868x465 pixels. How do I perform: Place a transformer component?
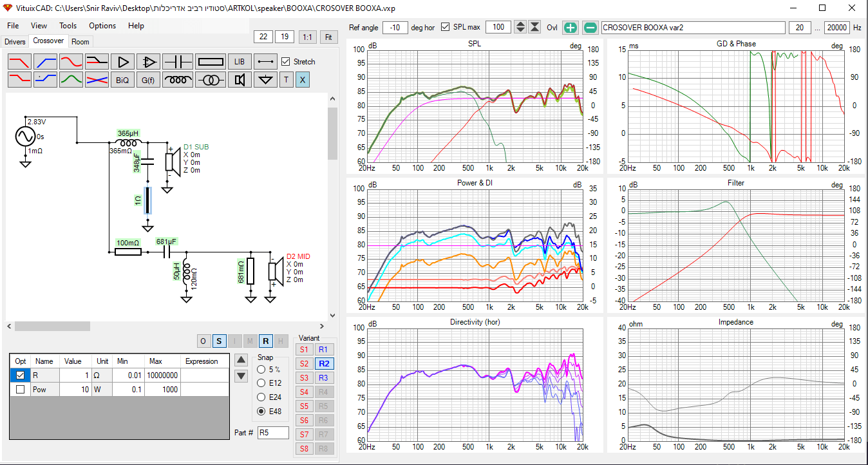click(210, 80)
